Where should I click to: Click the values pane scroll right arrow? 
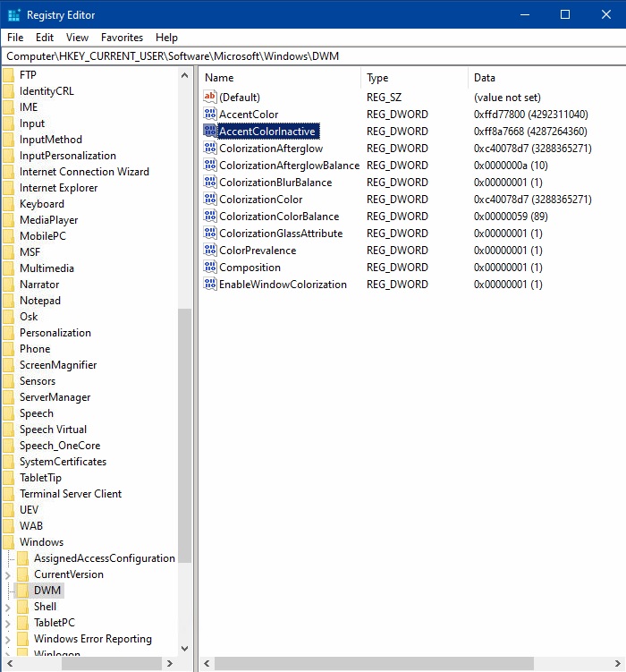click(617, 663)
